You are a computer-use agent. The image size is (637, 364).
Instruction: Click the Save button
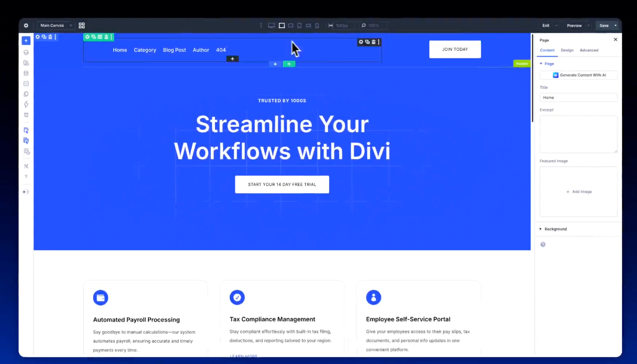click(x=604, y=26)
